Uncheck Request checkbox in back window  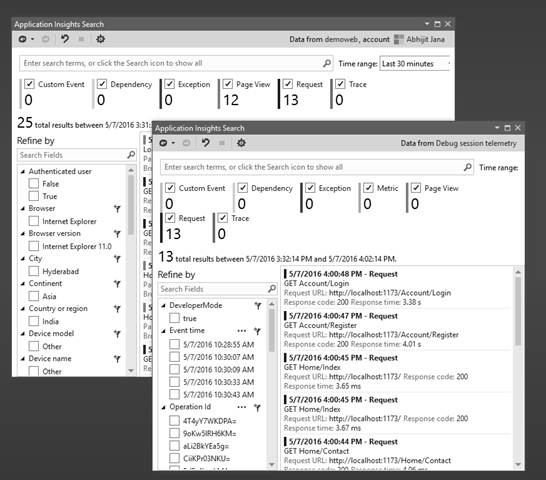(288, 84)
